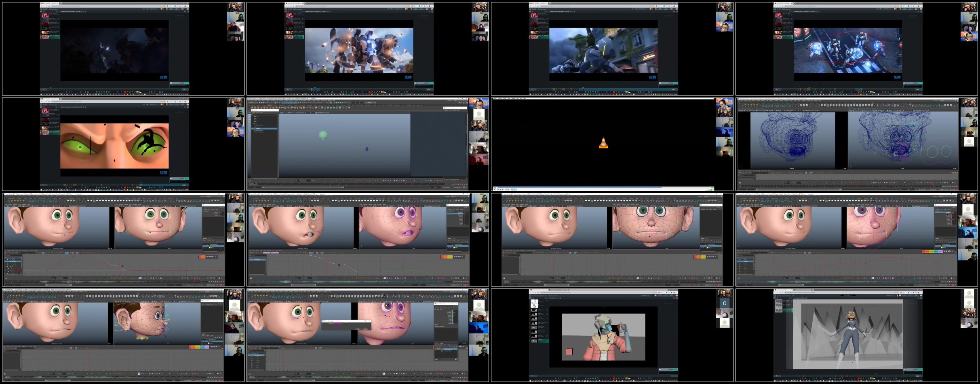Open the frame with exploding robot mech
The image size is (980, 384).
[x=368, y=49]
